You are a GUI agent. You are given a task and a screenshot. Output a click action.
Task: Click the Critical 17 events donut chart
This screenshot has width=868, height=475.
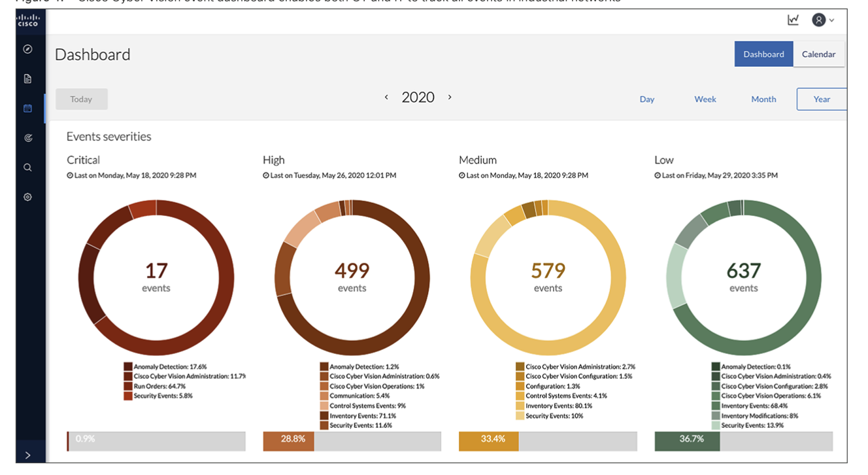click(x=156, y=277)
